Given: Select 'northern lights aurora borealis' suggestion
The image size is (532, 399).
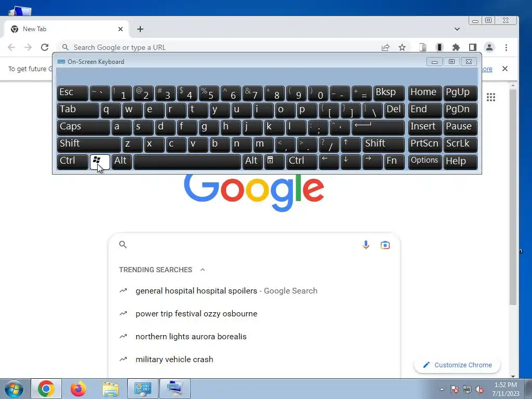Looking at the screenshot, I should (191, 336).
